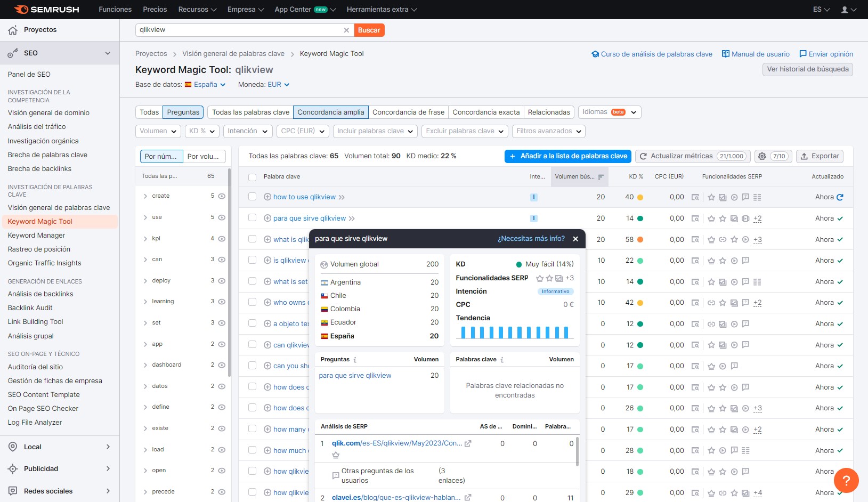Click the Volumen global globe icon

pyautogui.click(x=324, y=265)
